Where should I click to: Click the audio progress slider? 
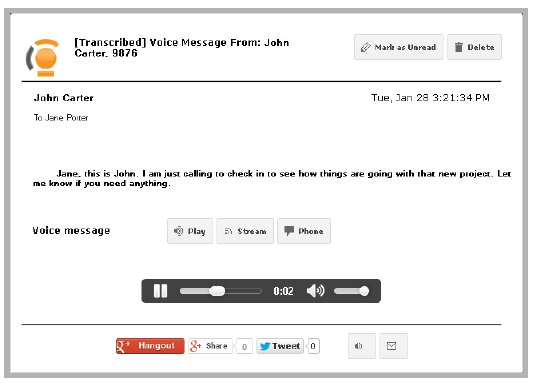[x=220, y=291]
